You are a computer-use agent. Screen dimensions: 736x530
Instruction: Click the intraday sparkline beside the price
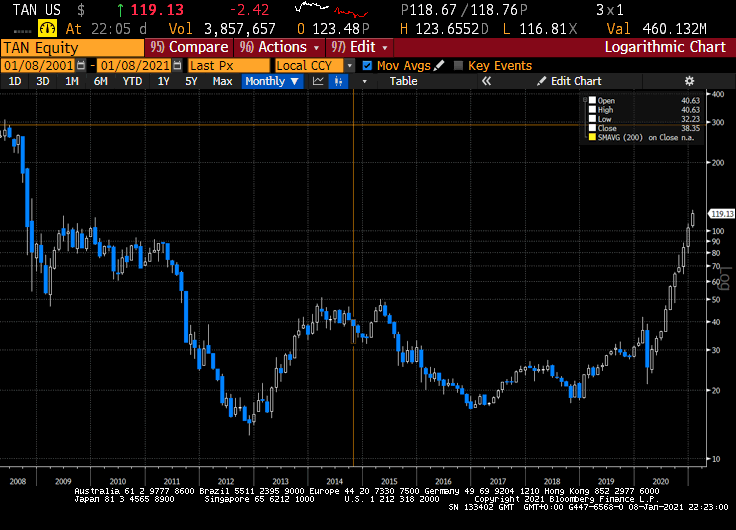point(331,9)
